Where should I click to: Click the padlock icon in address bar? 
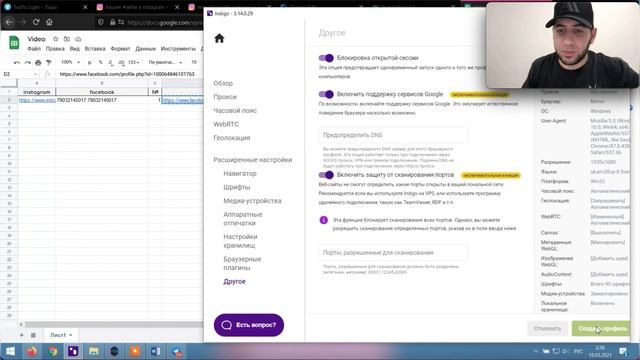(x=113, y=22)
